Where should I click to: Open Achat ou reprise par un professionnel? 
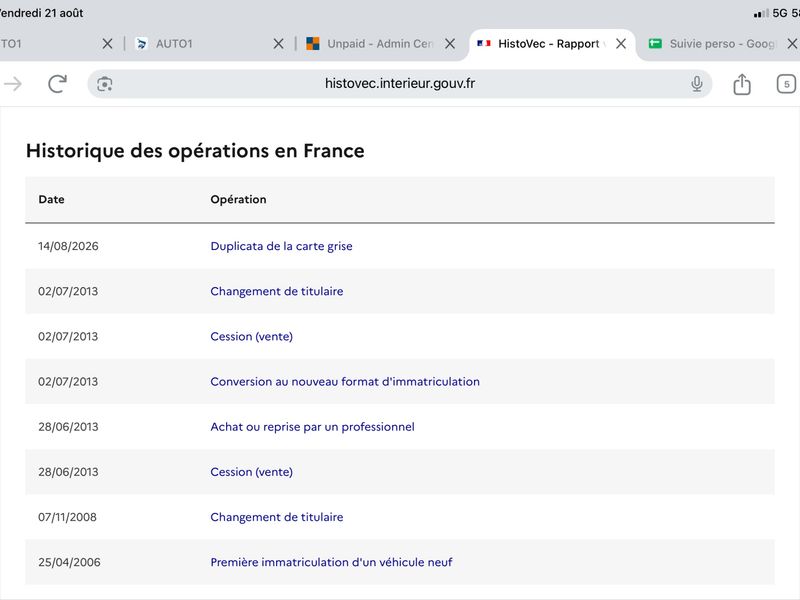pos(312,427)
